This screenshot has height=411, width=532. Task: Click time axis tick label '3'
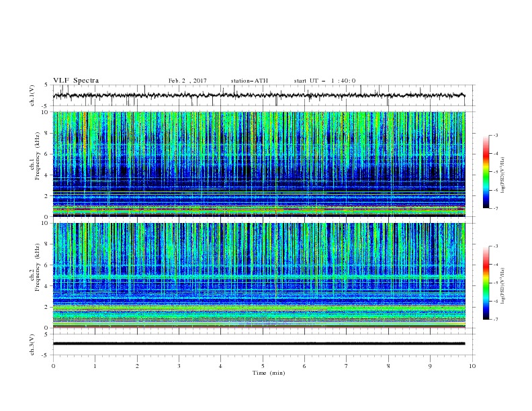(179, 366)
